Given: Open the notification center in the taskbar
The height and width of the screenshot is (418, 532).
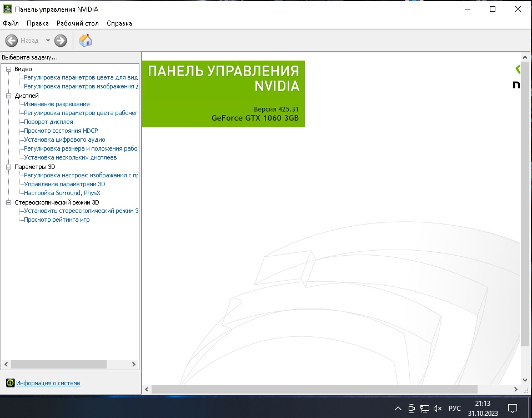Looking at the screenshot, I should point(513,409).
